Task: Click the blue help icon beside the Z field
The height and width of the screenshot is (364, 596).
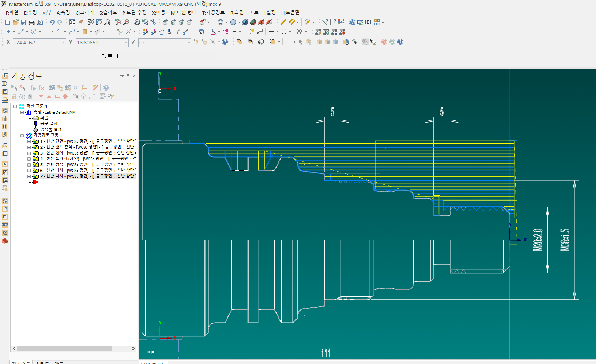Action: (225, 42)
